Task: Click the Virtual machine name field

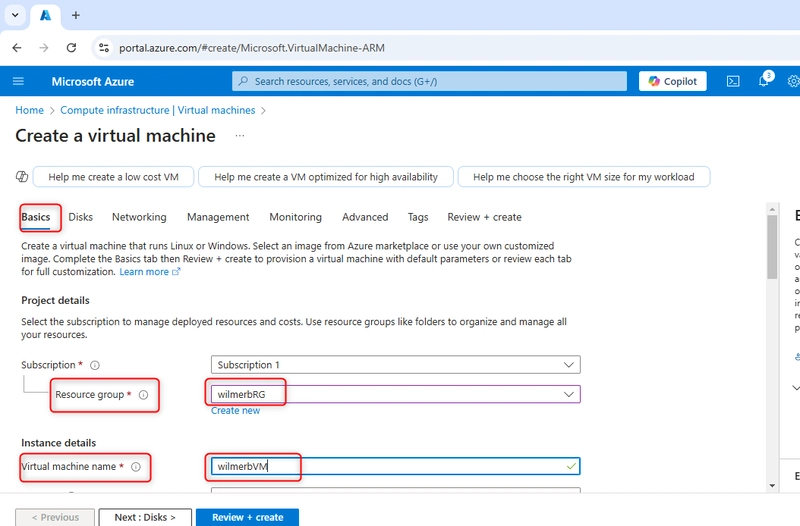Action: pos(395,466)
